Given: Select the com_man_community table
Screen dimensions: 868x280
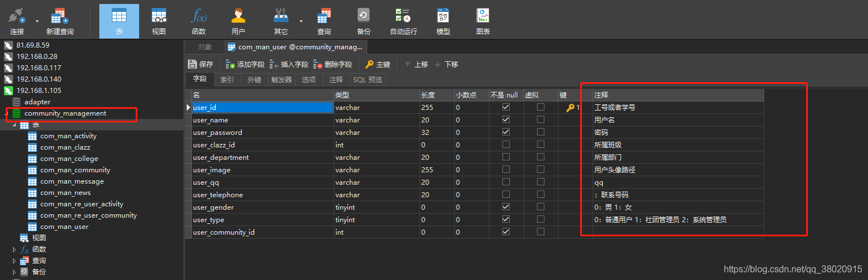Looking at the screenshot, I should click(x=75, y=169).
